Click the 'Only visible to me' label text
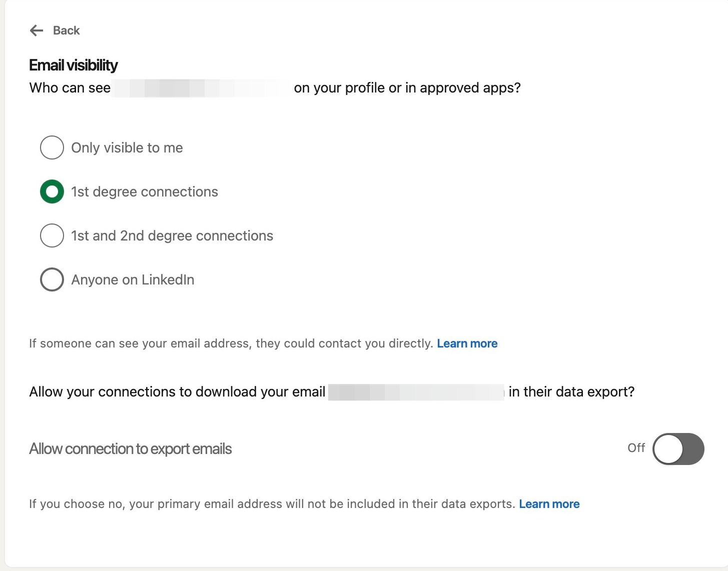Screen dimensions: 728x571 tap(127, 148)
